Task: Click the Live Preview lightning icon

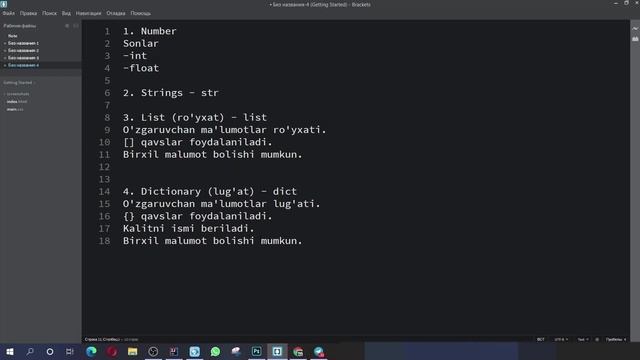Action: (x=635, y=29)
